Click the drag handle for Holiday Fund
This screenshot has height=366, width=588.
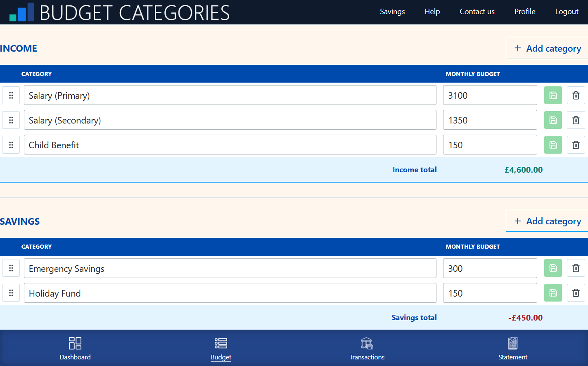pos(11,293)
